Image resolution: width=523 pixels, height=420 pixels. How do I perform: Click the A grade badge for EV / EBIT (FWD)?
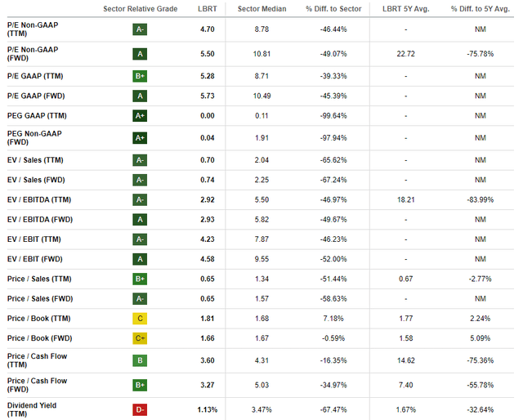pos(140,259)
